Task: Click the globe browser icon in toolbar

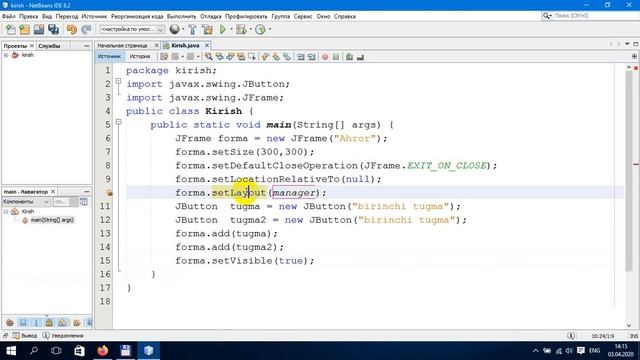Action: (x=175, y=29)
